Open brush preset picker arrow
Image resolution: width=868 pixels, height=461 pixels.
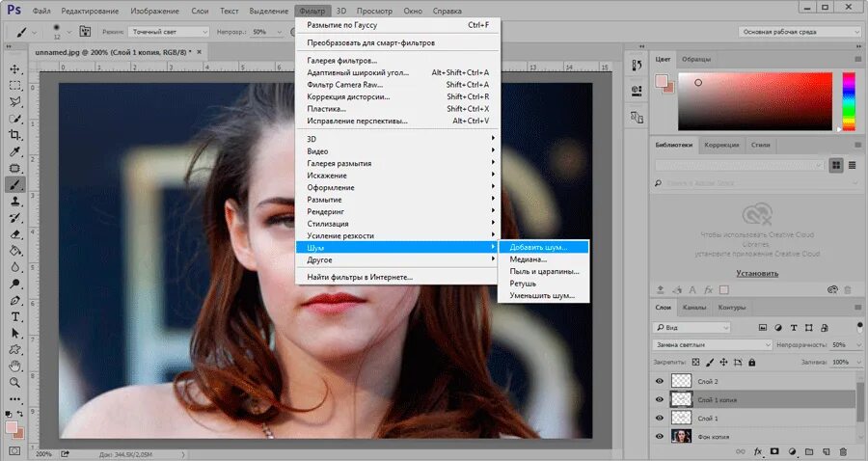[x=69, y=32]
